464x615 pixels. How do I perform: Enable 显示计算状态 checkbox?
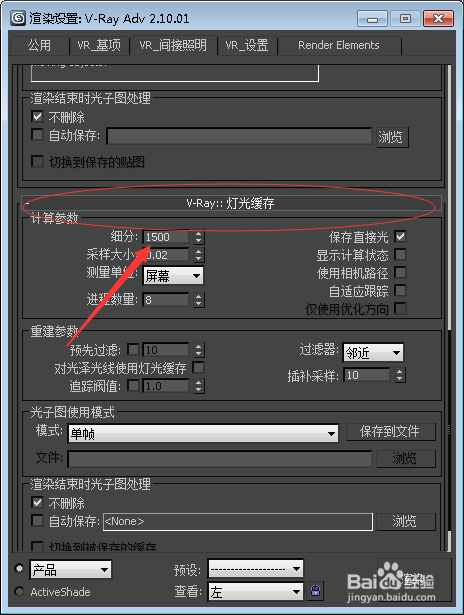coord(400,254)
